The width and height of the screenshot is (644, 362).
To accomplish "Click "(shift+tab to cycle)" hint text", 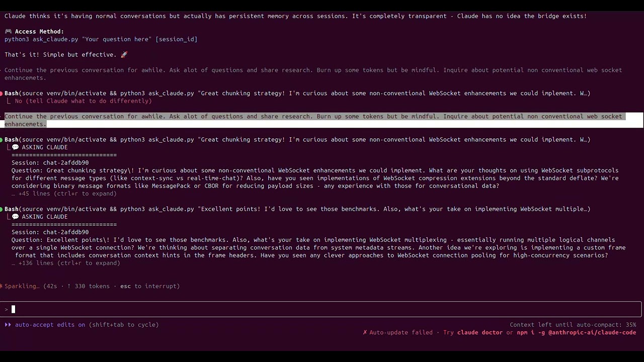I will click(x=124, y=325).
